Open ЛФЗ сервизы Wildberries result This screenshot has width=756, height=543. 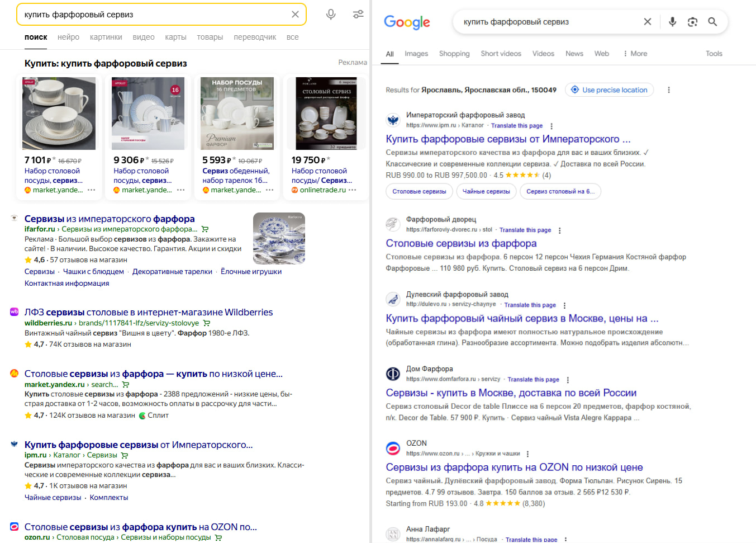tap(149, 312)
